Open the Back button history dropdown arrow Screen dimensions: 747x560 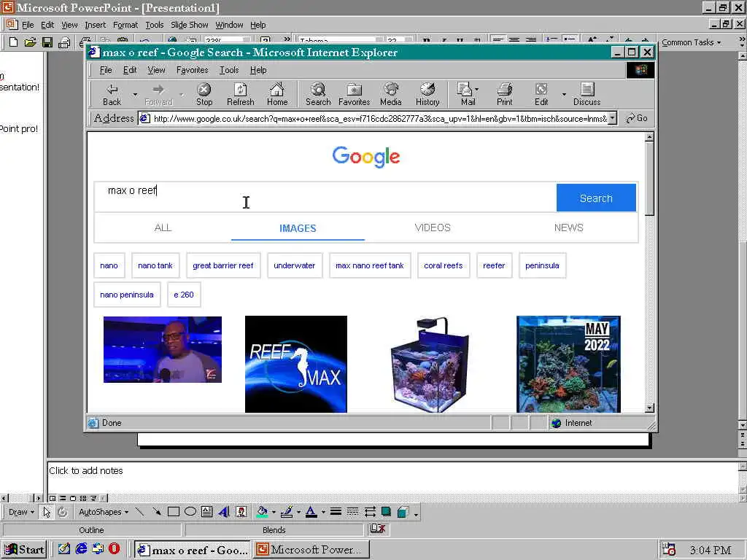pos(135,94)
